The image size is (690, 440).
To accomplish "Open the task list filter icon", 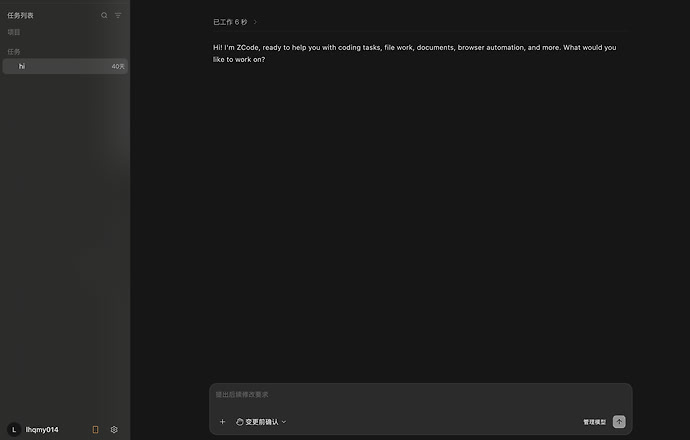I will click(x=118, y=15).
